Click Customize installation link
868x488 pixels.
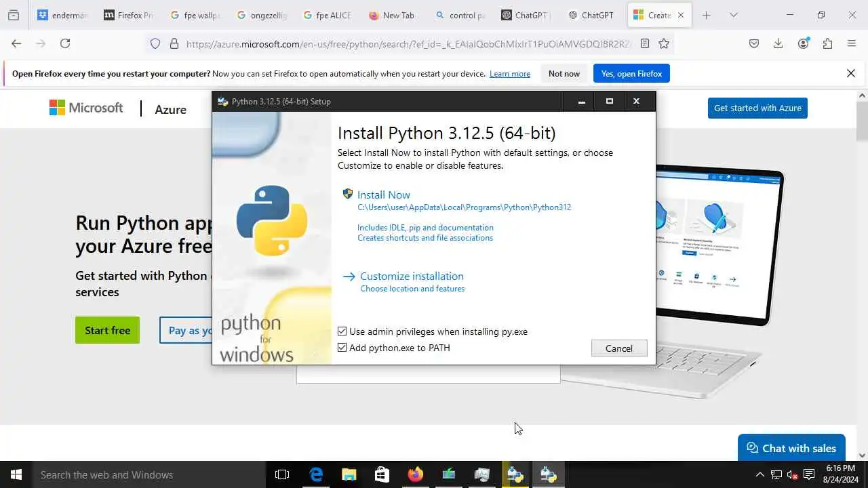[x=412, y=276]
